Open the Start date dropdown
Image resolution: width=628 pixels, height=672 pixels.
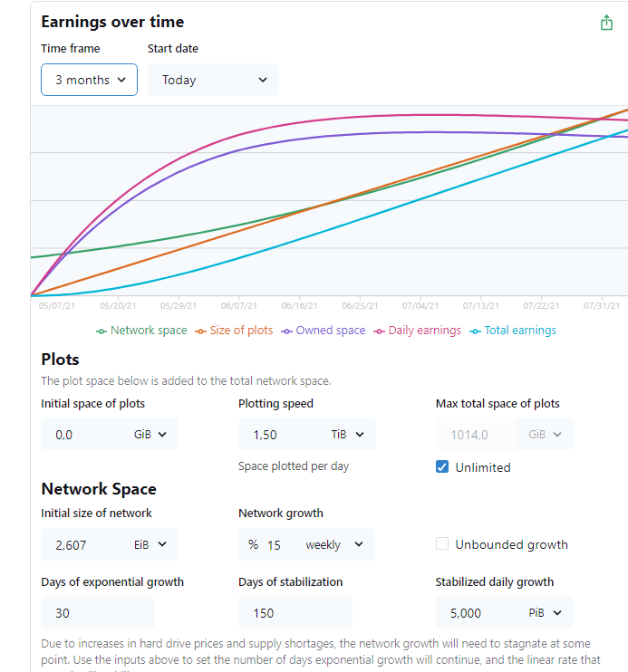213,80
